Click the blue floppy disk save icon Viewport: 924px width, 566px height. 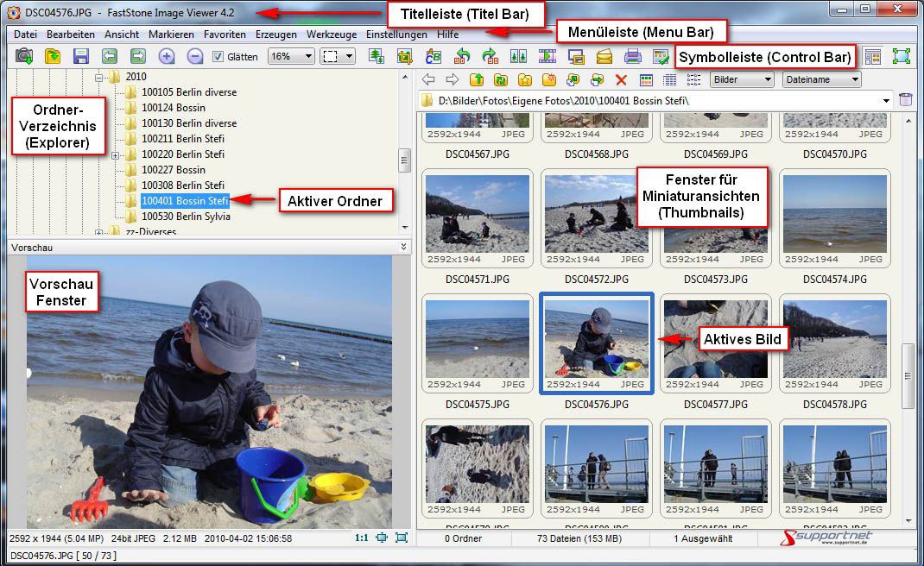(81, 56)
